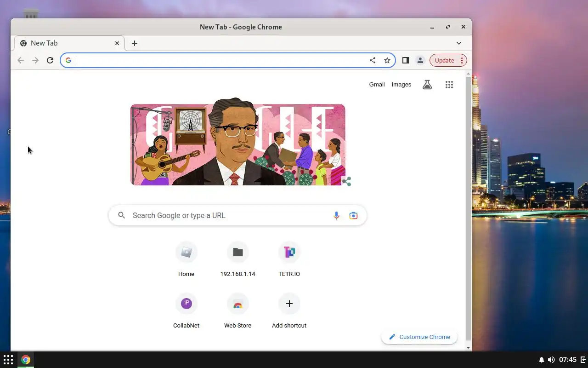This screenshot has height=368, width=588.
Task: Open the three-dot menu beside Update
Action: pyautogui.click(x=462, y=60)
